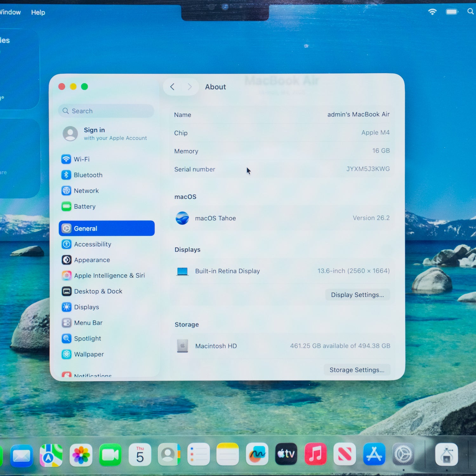
Task: Open the App Store from Dock
Action: [x=374, y=454]
